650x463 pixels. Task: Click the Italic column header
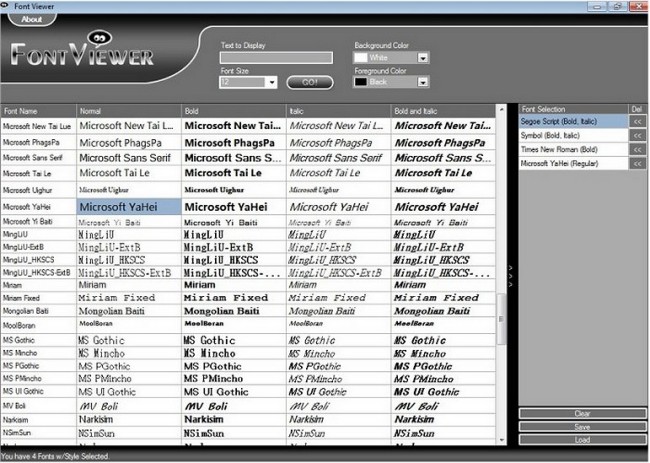[x=338, y=111]
